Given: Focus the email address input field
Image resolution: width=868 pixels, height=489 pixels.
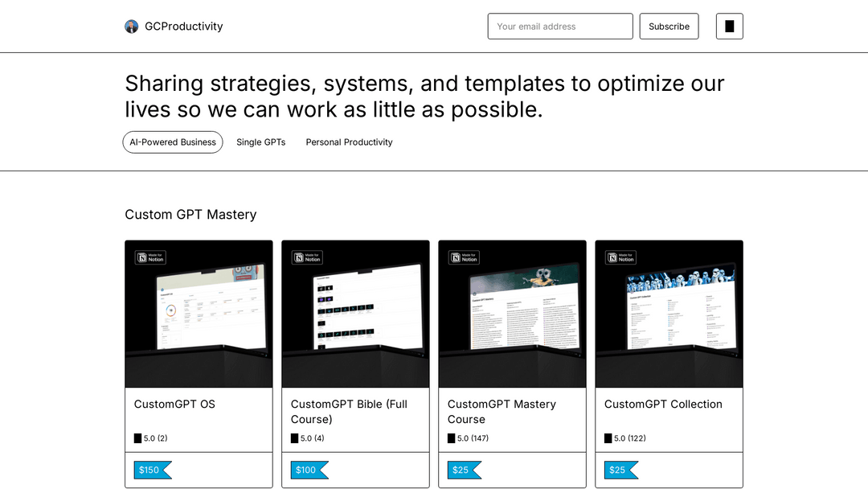Looking at the screenshot, I should 559,27.
